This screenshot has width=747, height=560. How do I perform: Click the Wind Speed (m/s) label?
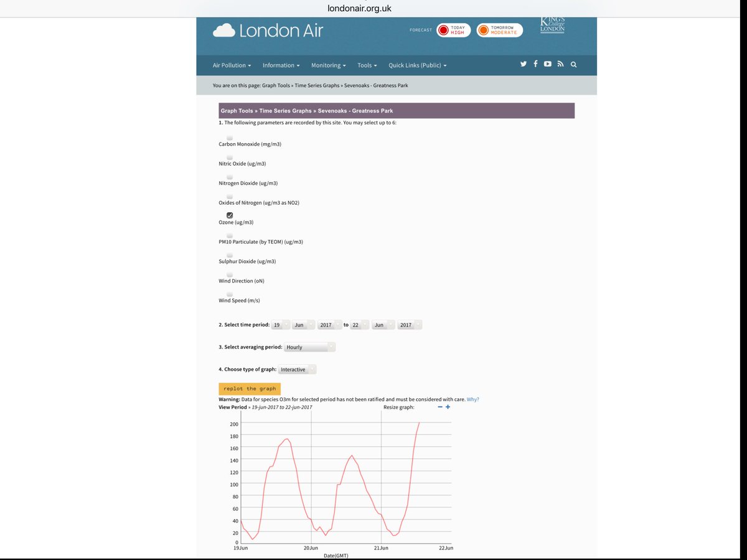click(239, 301)
